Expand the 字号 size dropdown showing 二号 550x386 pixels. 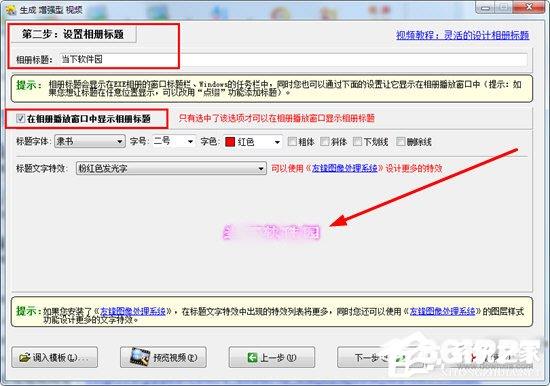click(x=174, y=141)
